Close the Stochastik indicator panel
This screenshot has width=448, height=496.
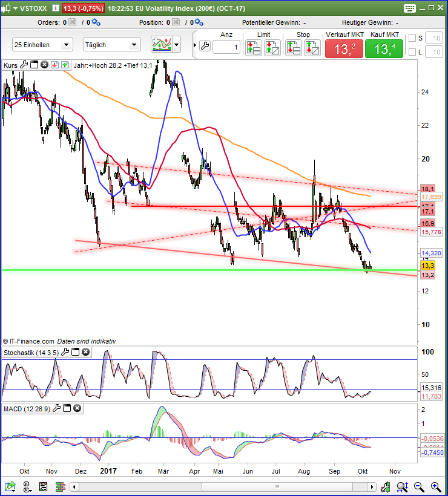click(x=86, y=352)
